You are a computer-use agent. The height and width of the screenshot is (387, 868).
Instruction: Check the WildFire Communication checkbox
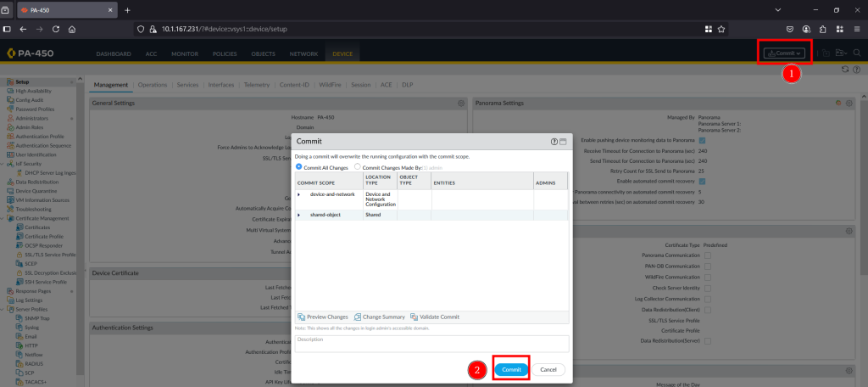pos(708,277)
